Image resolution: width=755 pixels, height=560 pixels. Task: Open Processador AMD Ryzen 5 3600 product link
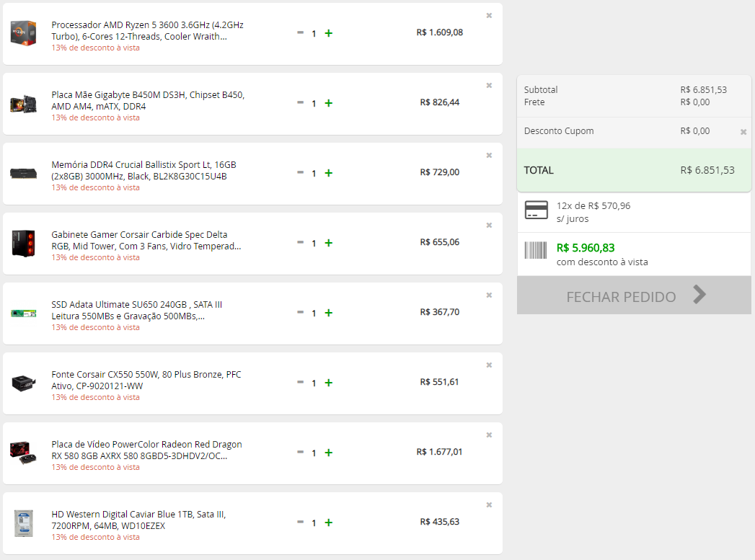point(147,30)
